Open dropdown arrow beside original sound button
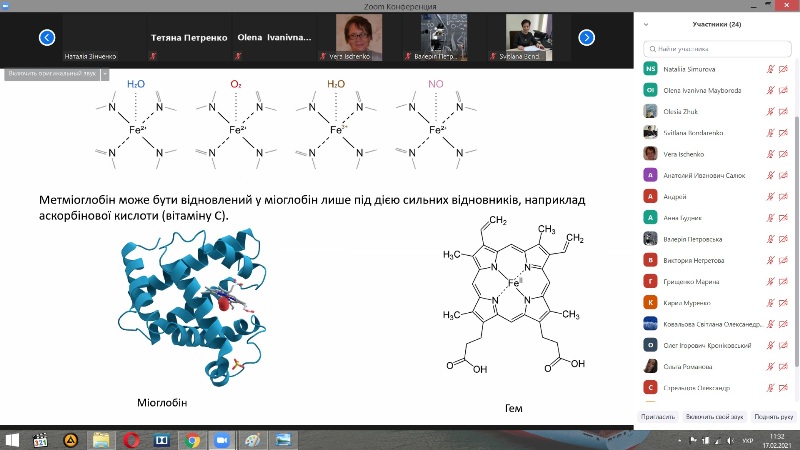 click(x=104, y=73)
